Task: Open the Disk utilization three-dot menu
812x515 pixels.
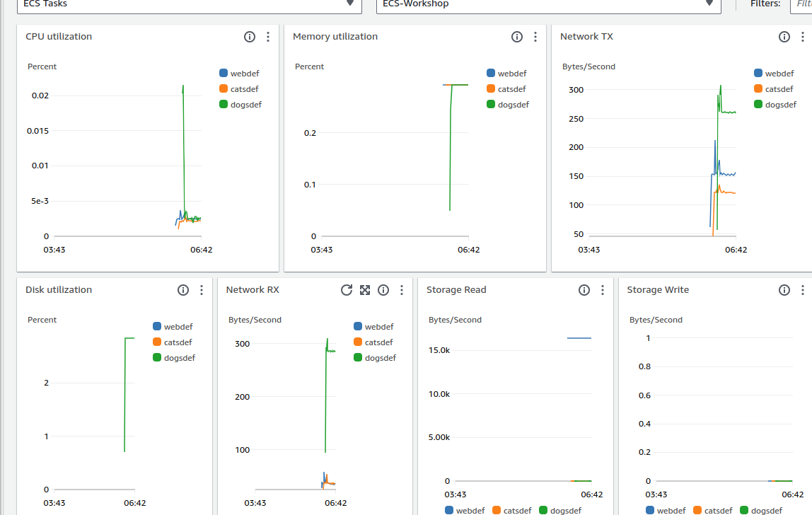Action: pyautogui.click(x=202, y=290)
